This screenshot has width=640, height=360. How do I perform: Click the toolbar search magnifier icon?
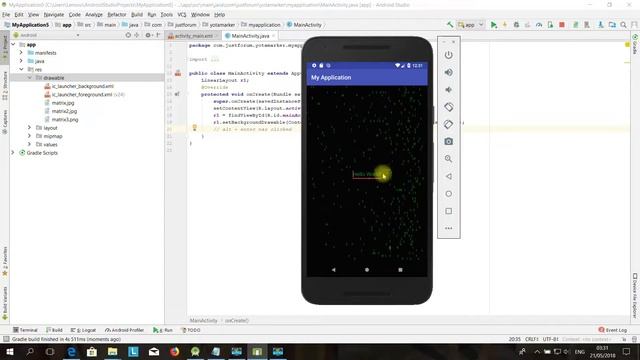[623, 25]
